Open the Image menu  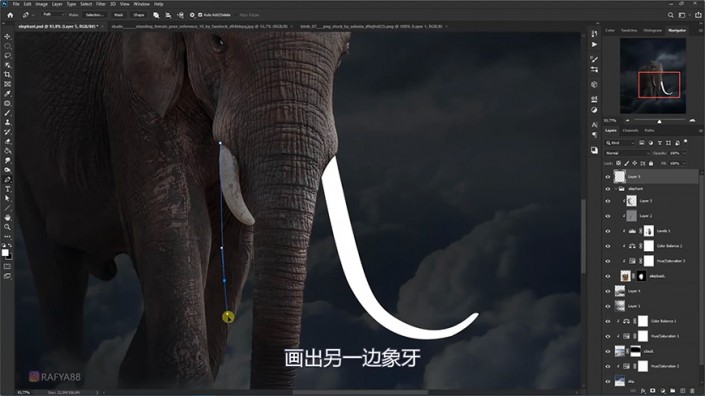[x=41, y=4]
